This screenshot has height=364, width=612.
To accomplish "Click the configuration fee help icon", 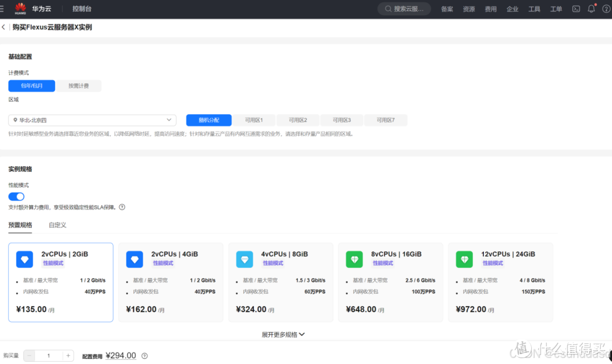I will pyautogui.click(x=143, y=355).
